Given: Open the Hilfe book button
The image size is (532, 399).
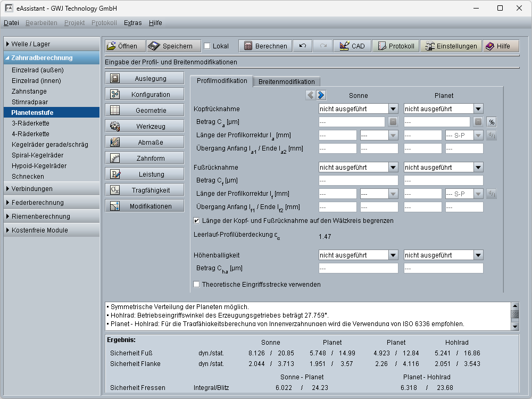Looking at the screenshot, I should click(497, 46).
